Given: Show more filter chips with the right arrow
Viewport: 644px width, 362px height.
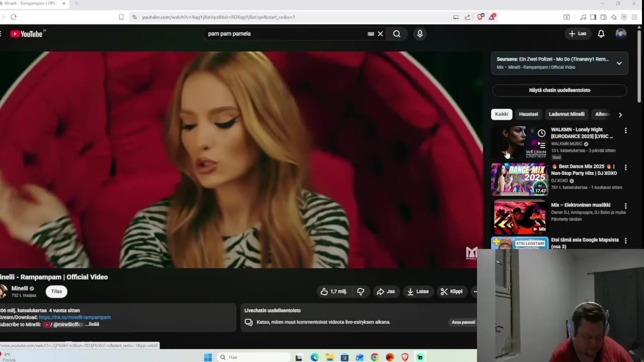Looking at the screenshot, I should tap(620, 115).
